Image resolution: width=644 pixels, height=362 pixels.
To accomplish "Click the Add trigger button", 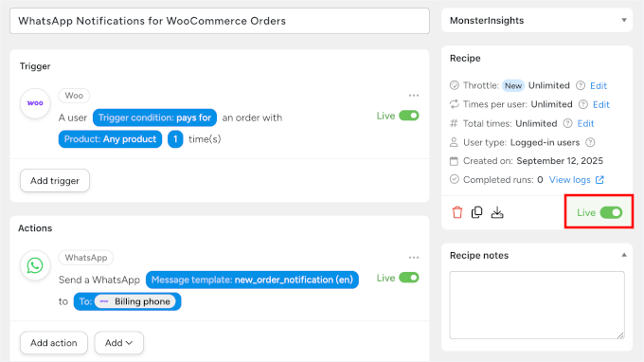I will coord(55,180).
